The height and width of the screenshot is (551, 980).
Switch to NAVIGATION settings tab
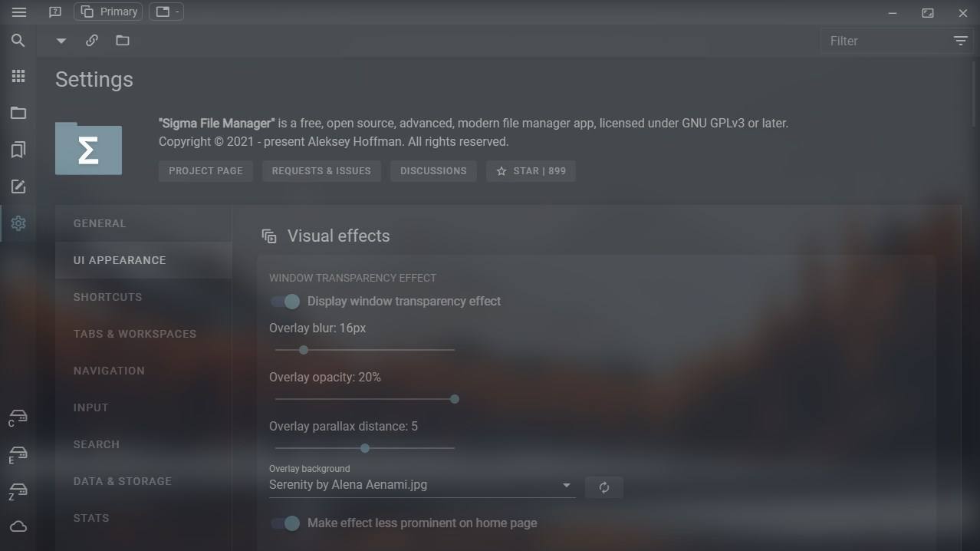click(143, 371)
